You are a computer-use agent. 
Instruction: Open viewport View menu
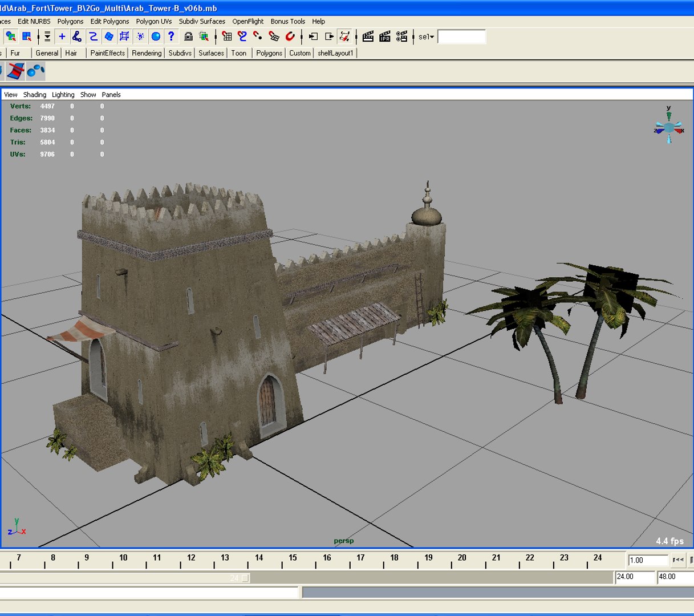[x=11, y=95]
